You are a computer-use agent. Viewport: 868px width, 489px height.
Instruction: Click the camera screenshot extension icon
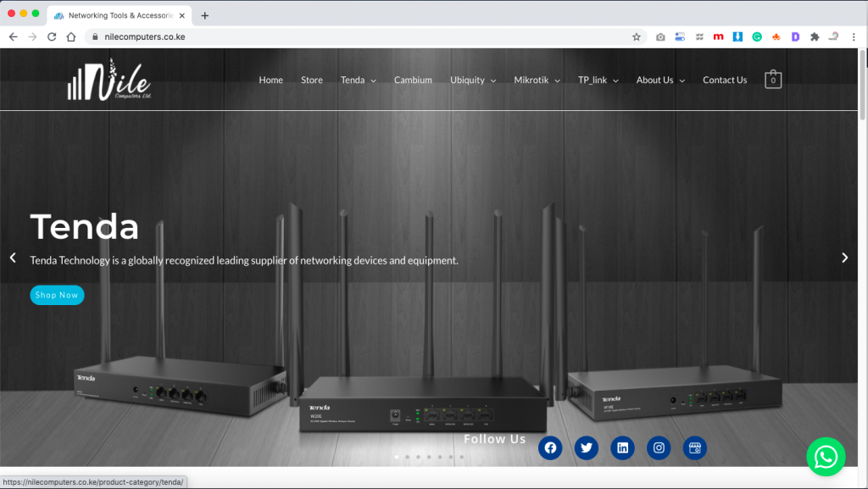click(x=660, y=37)
